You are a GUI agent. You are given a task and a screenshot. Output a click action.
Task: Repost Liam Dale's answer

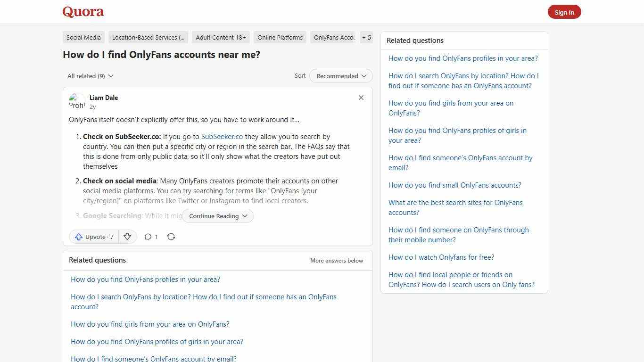pyautogui.click(x=171, y=237)
